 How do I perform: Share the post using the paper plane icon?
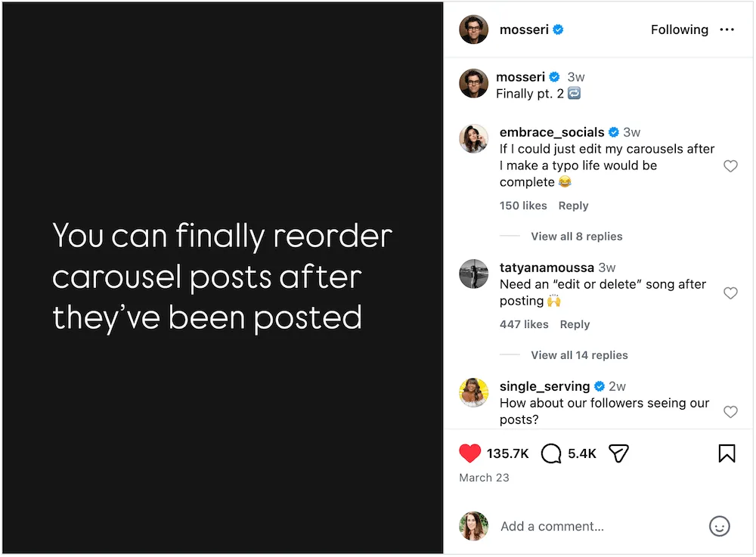tap(618, 453)
